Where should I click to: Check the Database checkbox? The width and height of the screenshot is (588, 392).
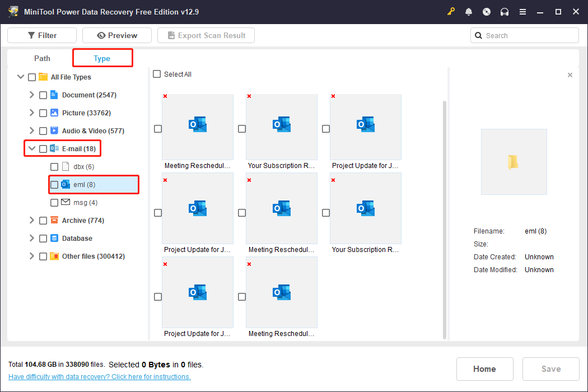43,239
